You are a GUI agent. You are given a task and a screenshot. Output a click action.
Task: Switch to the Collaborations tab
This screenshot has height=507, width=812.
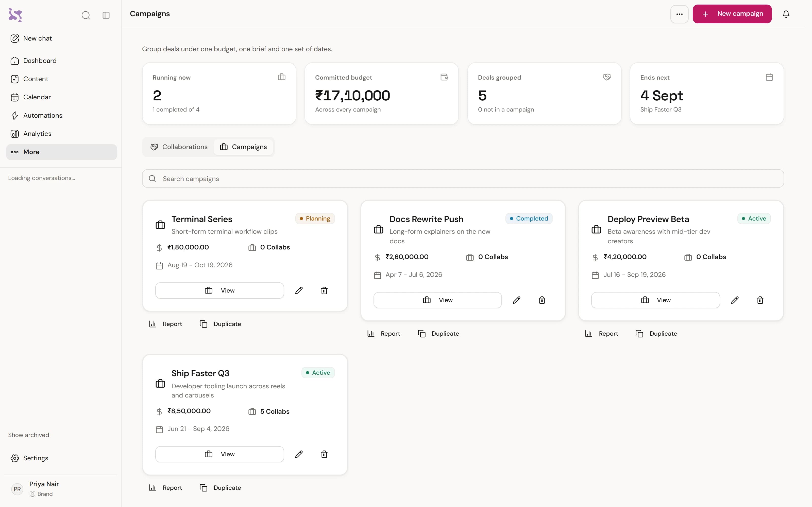coord(179,147)
